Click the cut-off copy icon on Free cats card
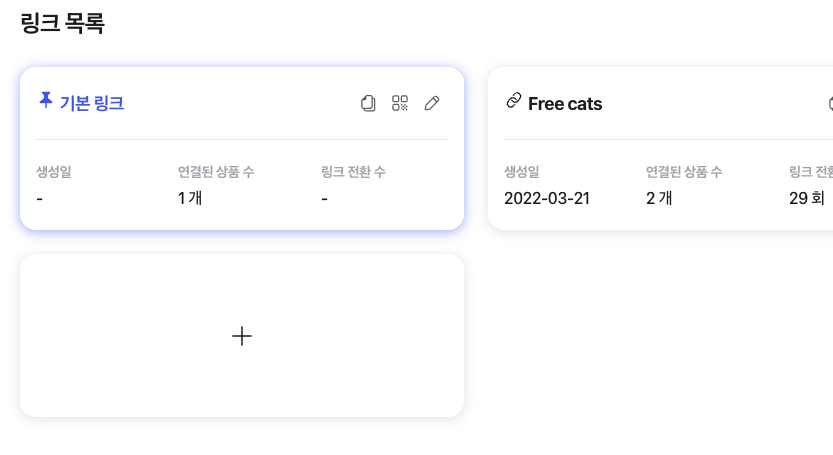Image resolution: width=833 pixels, height=455 pixels. 830,103
